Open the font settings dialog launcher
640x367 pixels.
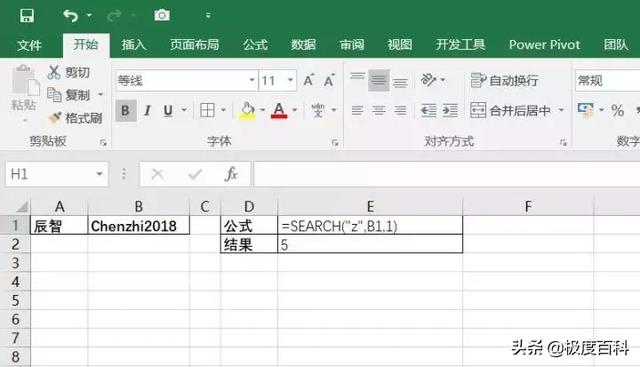coord(335,142)
